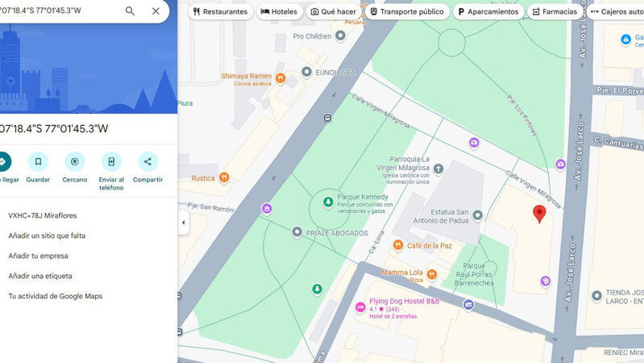644x363 pixels.
Task: Click the search magnifier icon
Action: pyautogui.click(x=130, y=11)
